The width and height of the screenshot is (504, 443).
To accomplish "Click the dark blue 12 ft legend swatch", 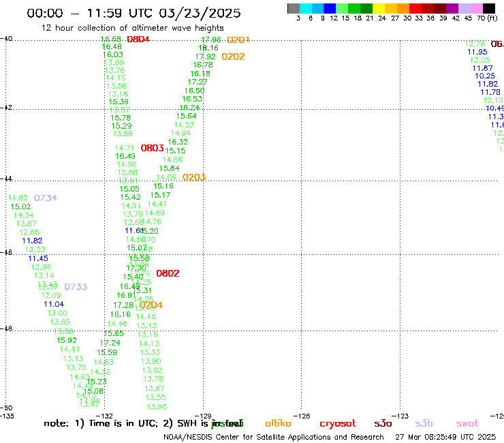I will (330, 8).
